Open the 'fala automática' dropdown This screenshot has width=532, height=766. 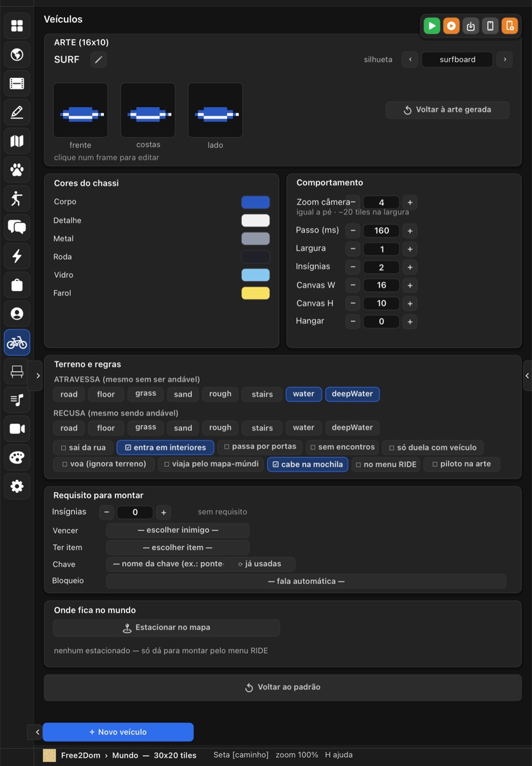tap(306, 581)
